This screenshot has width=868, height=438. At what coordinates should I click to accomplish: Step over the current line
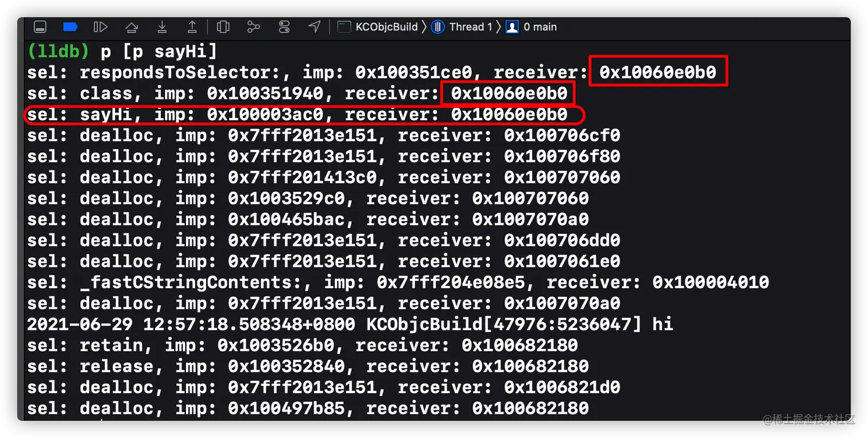(131, 26)
